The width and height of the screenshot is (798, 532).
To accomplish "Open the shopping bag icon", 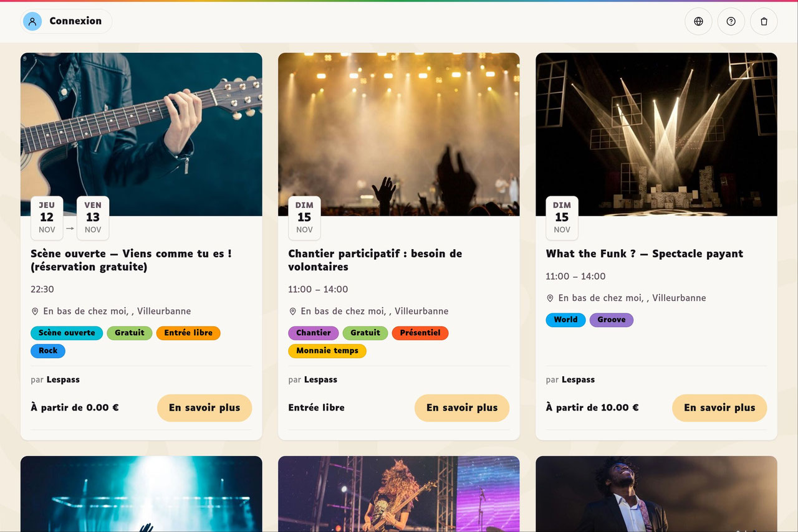I will [764, 21].
